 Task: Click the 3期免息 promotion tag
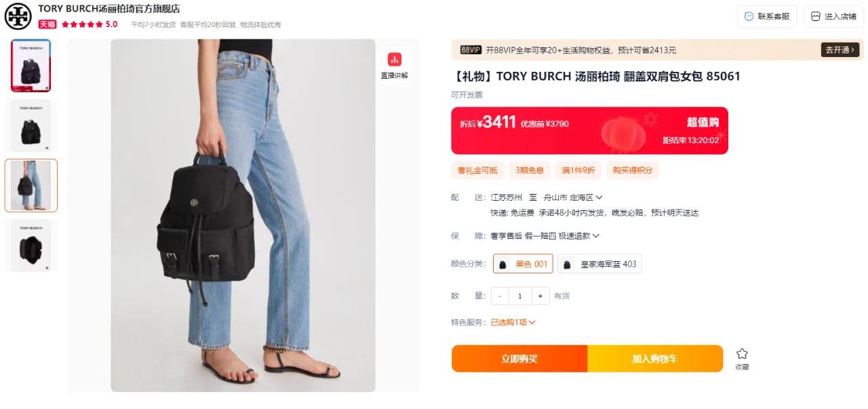coord(530,170)
